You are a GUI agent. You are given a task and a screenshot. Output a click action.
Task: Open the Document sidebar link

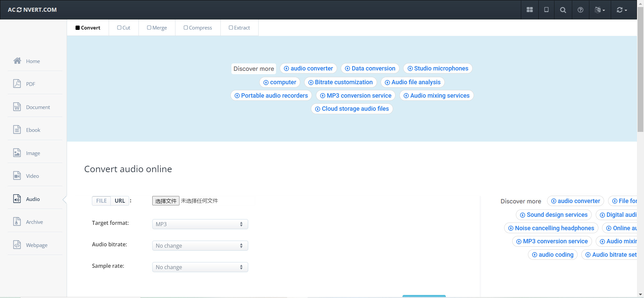tap(38, 107)
